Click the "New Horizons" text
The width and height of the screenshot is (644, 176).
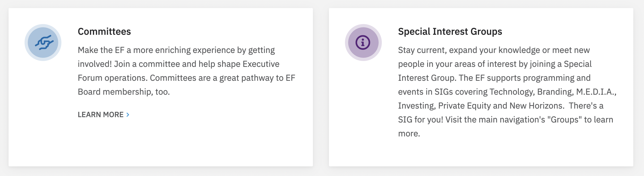(537, 106)
